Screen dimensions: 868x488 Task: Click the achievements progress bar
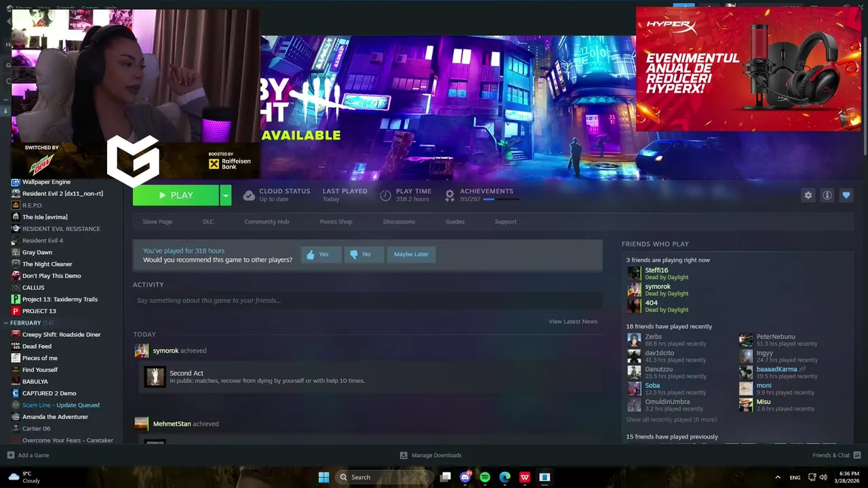tap(501, 199)
